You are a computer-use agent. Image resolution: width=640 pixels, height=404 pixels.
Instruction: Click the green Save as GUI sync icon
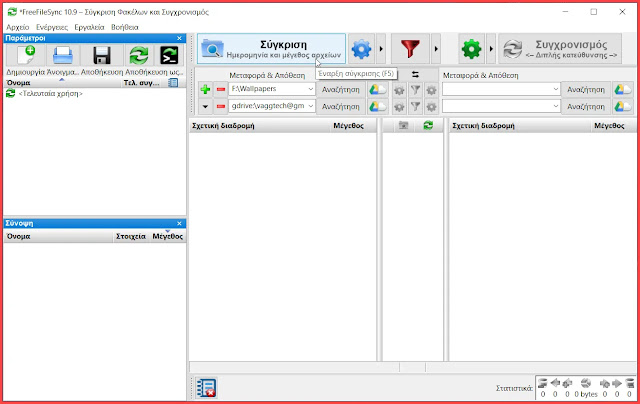[x=139, y=55]
